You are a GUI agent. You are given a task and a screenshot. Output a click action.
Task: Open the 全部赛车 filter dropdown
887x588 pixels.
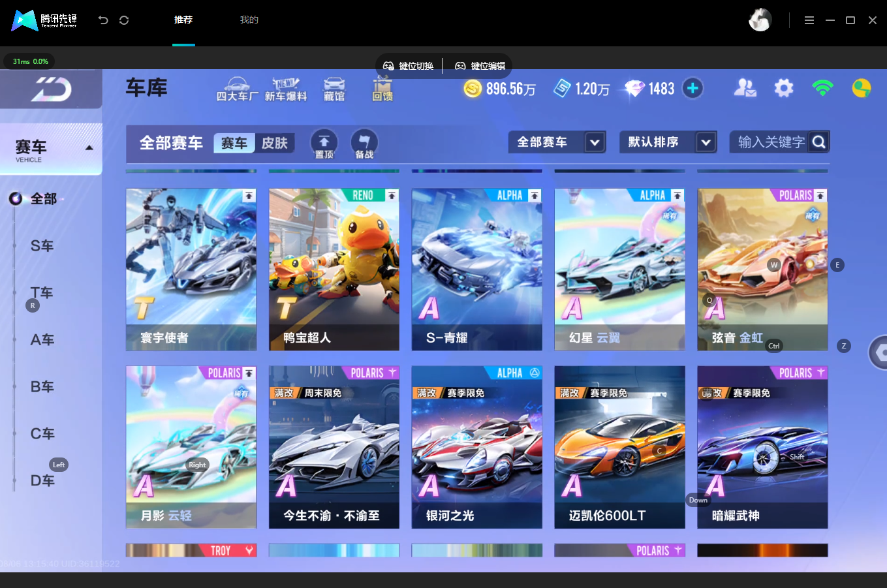557,142
